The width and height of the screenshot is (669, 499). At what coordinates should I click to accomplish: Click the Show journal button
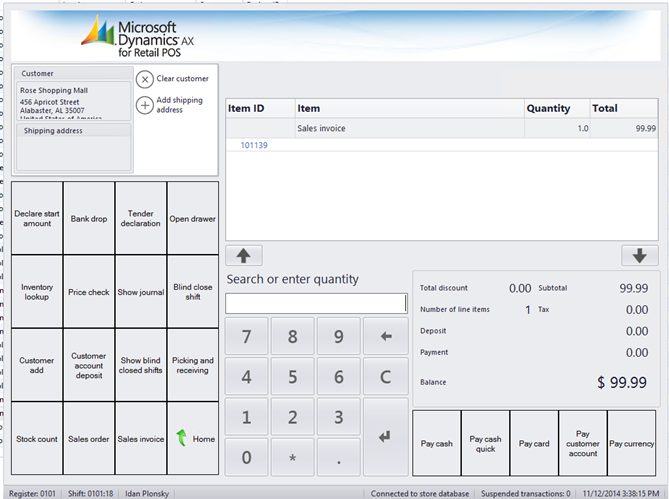point(141,292)
